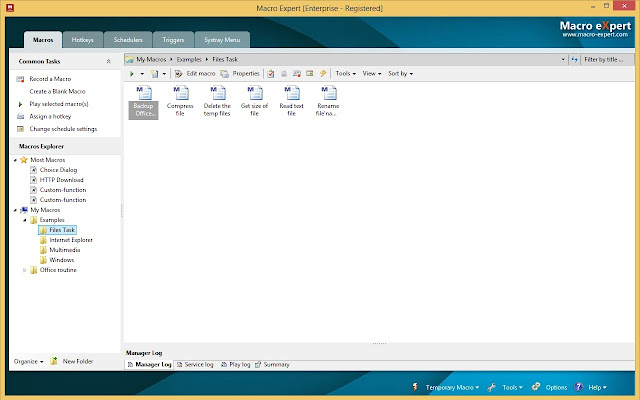Image resolution: width=640 pixels, height=400 pixels.
Task: Switch to the Hotkeys tab
Action: [85, 40]
